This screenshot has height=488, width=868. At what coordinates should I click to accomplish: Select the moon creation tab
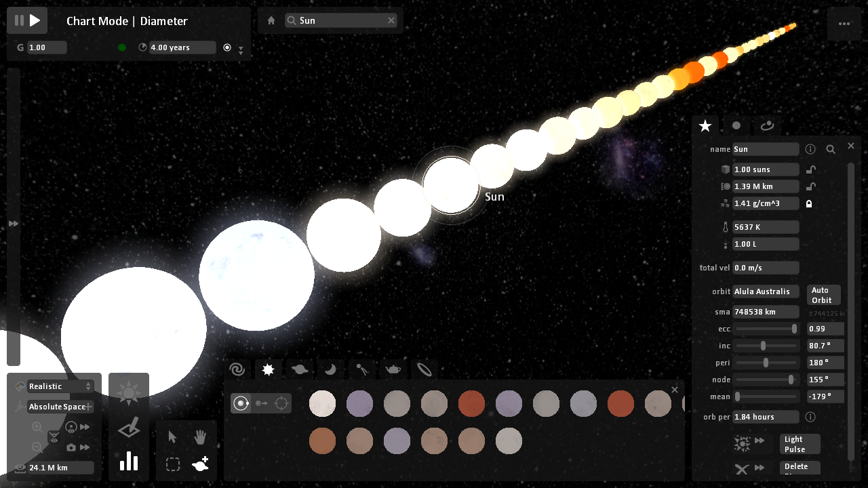pos(330,369)
